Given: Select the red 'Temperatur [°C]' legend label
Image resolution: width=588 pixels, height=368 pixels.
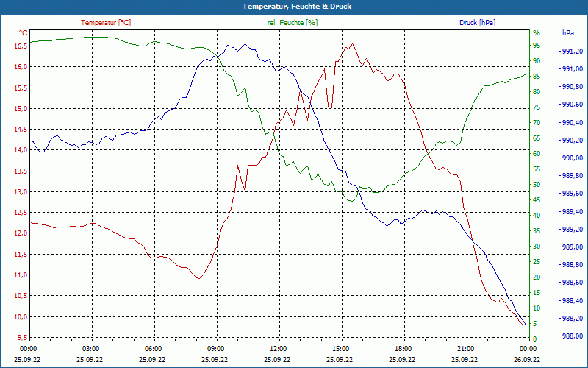Looking at the screenshot, I should point(106,23).
